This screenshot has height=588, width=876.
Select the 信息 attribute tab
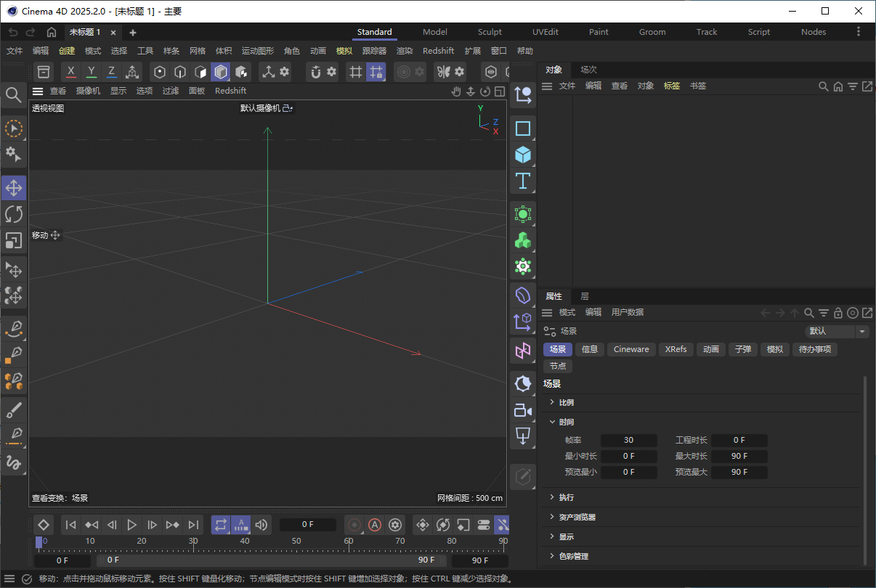coord(590,349)
